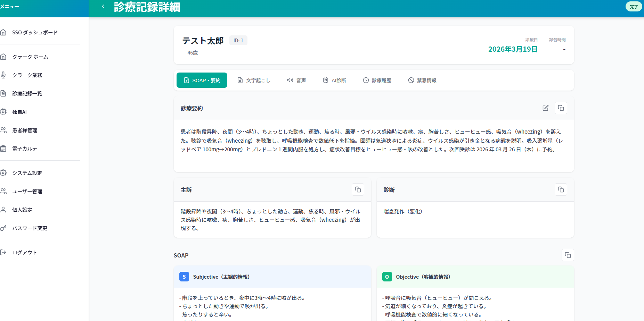Screen dimensions: 644x321
Task: View the AI診断 tab
Action: (x=334, y=80)
